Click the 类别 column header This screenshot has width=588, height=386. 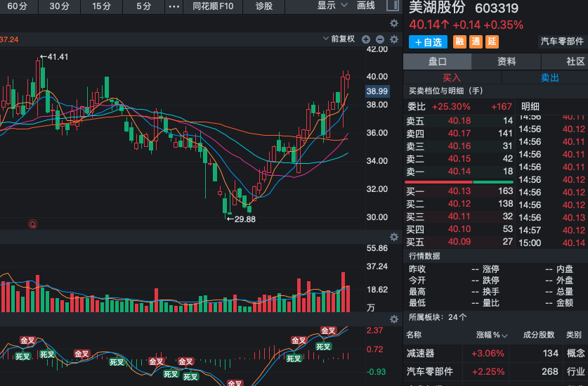coord(574,335)
